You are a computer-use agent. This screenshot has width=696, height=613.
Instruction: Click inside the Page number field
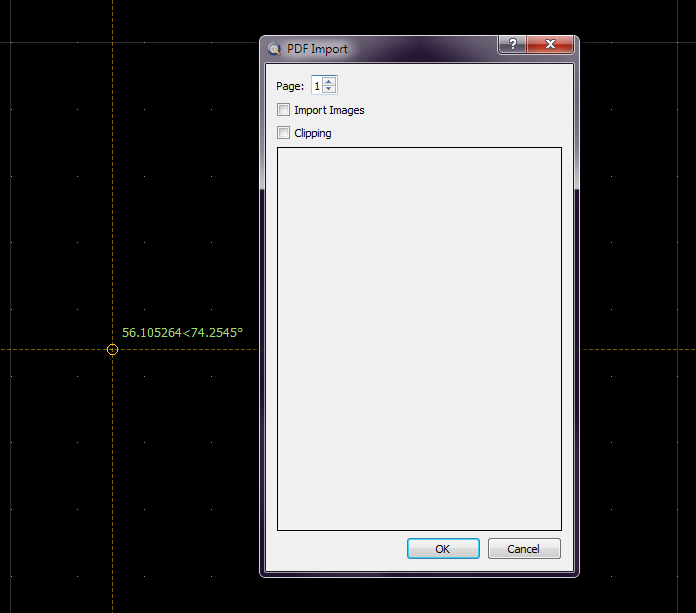tap(317, 86)
